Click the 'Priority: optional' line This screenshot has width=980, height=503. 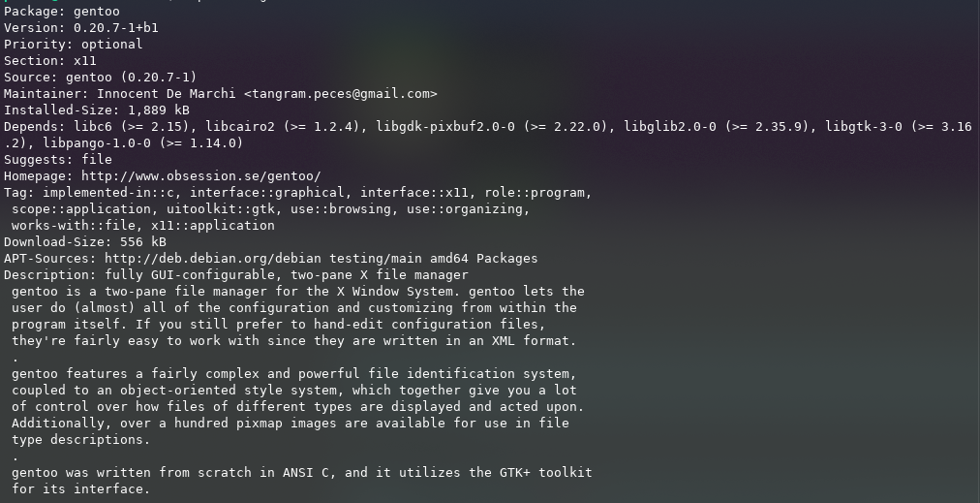coord(74,45)
